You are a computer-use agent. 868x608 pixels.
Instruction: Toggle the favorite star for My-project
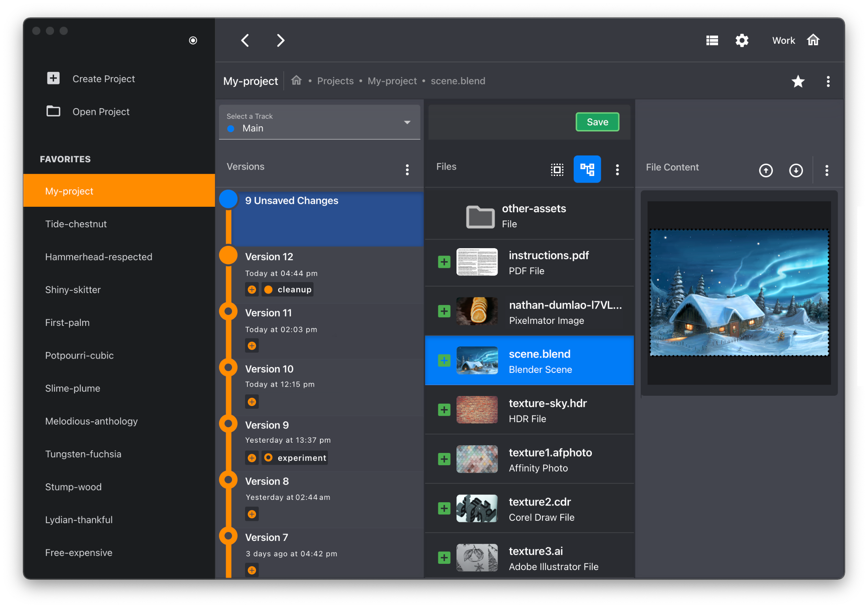(x=798, y=81)
